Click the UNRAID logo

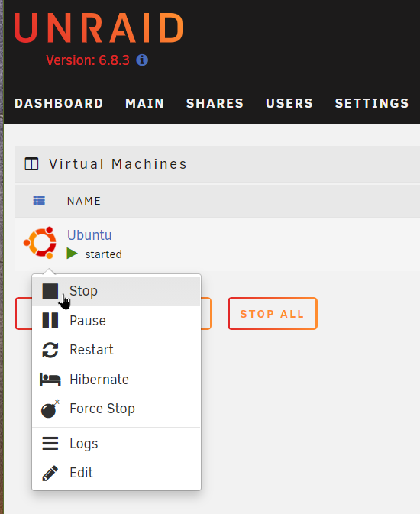click(99, 28)
